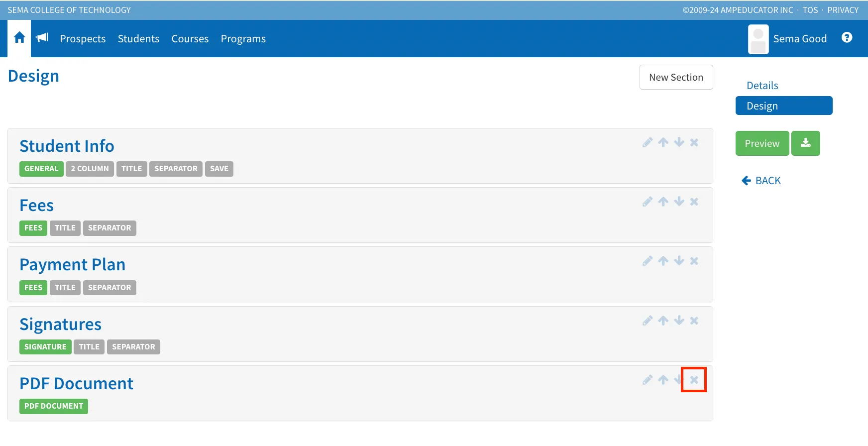The height and width of the screenshot is (446, 868).
Task: Edit the Signatures section pencil
Action: tap(647, 321)
